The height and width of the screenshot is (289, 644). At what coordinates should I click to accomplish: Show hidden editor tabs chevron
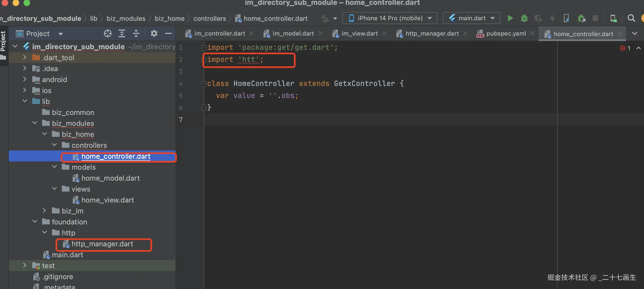[635, 33]
